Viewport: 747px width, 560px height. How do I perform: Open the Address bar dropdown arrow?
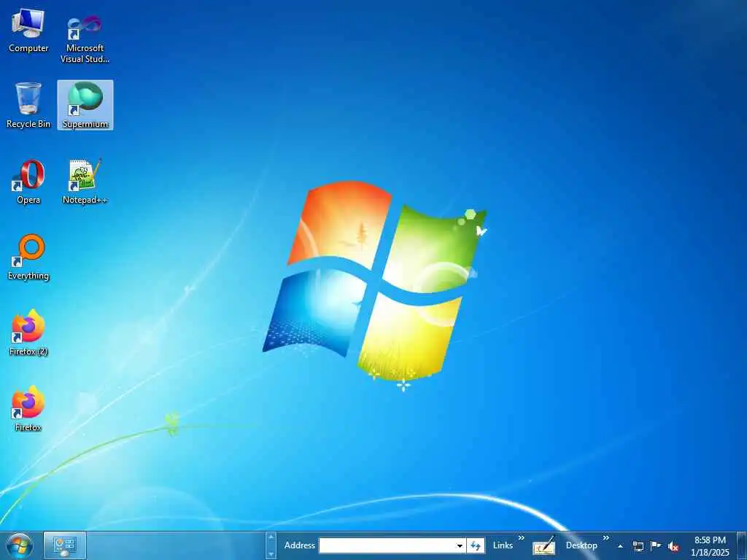click(460, 545)
